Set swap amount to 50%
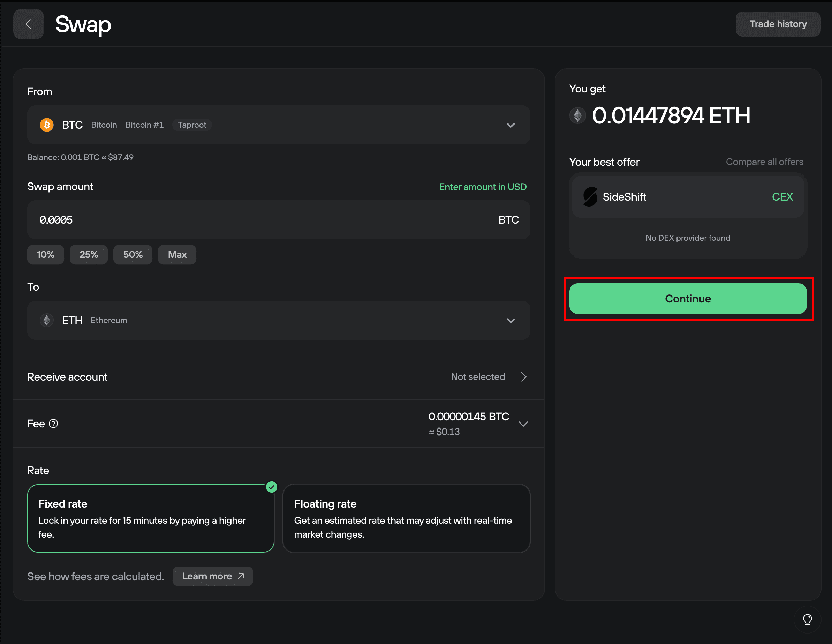The image size is (832, 644). 133,255
